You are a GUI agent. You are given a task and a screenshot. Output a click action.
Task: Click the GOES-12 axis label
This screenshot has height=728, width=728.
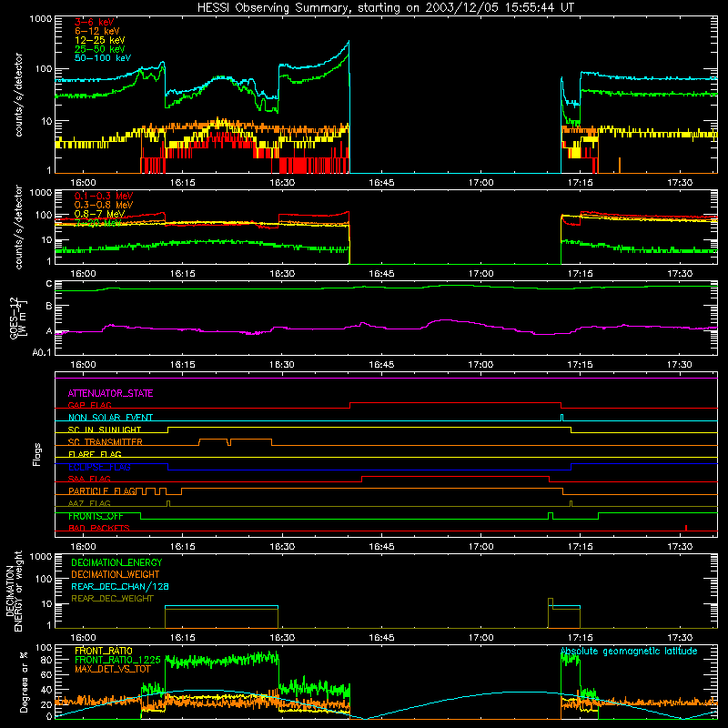click(x=17, y=318)
